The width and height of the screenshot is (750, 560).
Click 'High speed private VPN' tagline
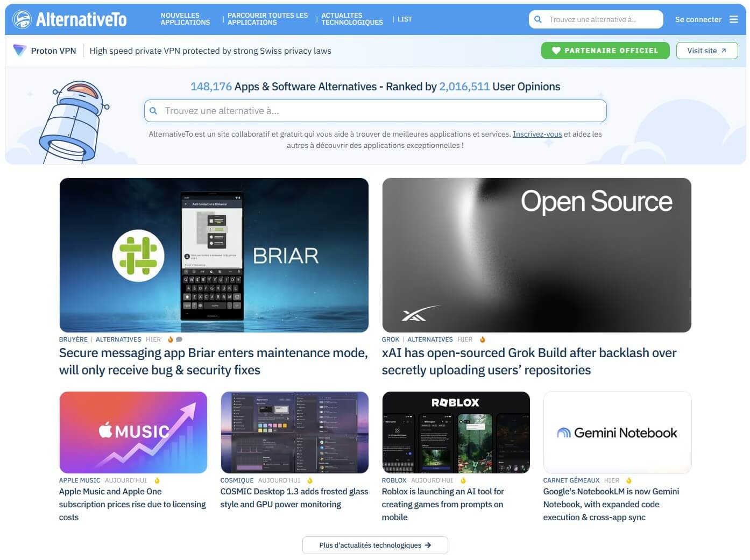[x=210, y=51]
